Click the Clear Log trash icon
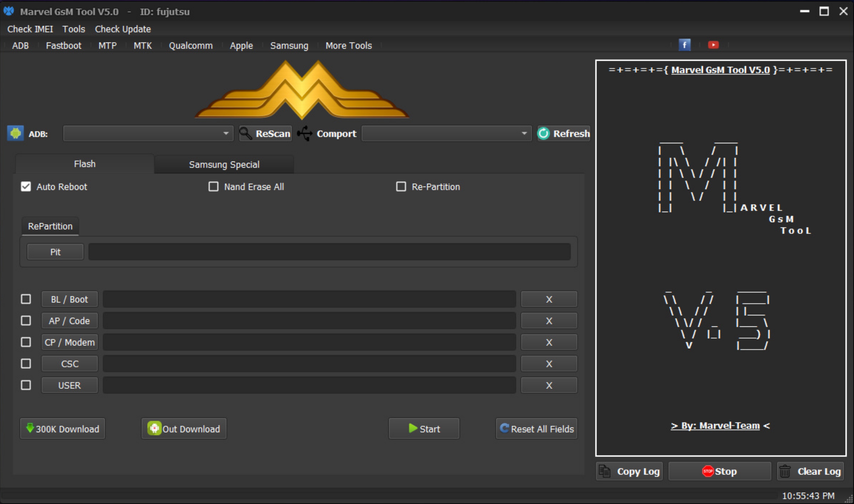The image size is (854, 504). click(785, 471)
